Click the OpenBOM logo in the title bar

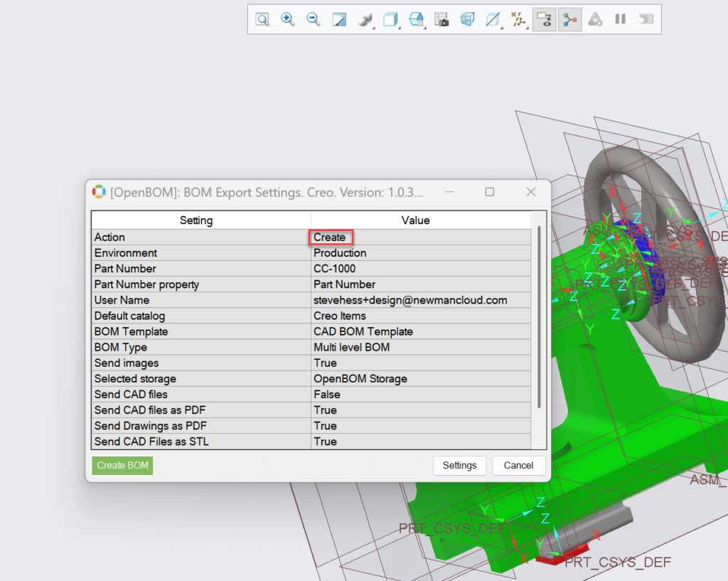point(98,192)
